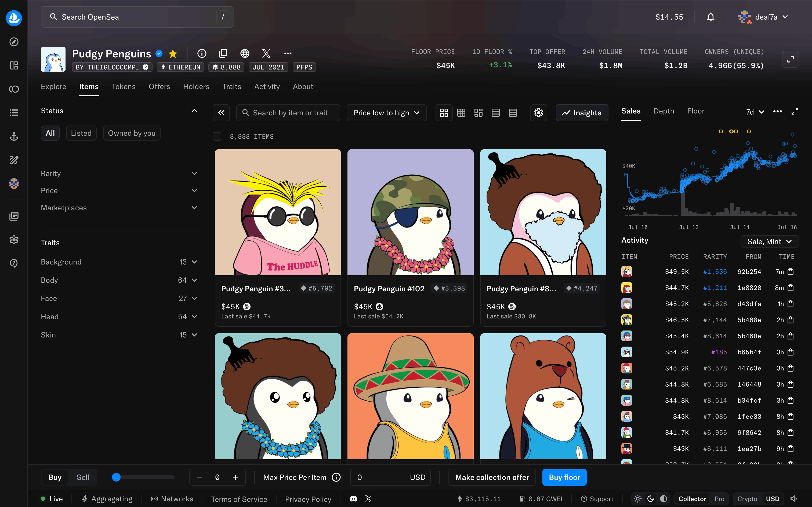The width and height of the screenshot is (812, 507).
Task: Unfavorite the collection via star icon
Action: [173, 54]
